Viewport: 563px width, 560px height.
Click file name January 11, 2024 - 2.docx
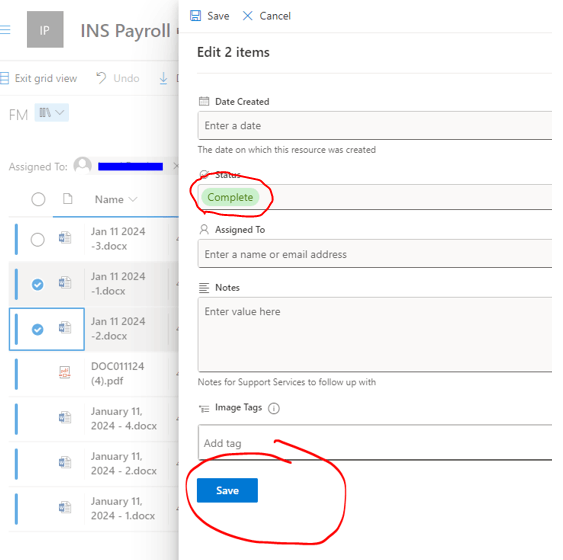point(124,463)
